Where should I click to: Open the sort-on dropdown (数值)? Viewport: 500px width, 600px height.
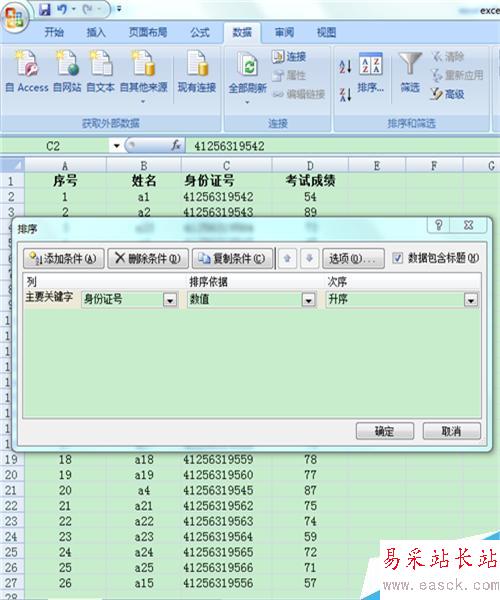(308, 300)
